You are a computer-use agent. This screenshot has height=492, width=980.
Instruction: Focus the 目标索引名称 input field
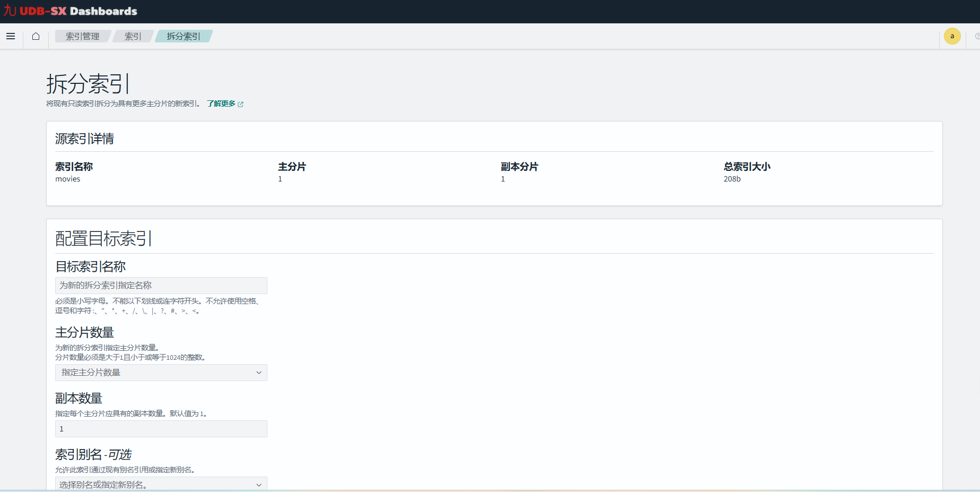click(161, 286)
